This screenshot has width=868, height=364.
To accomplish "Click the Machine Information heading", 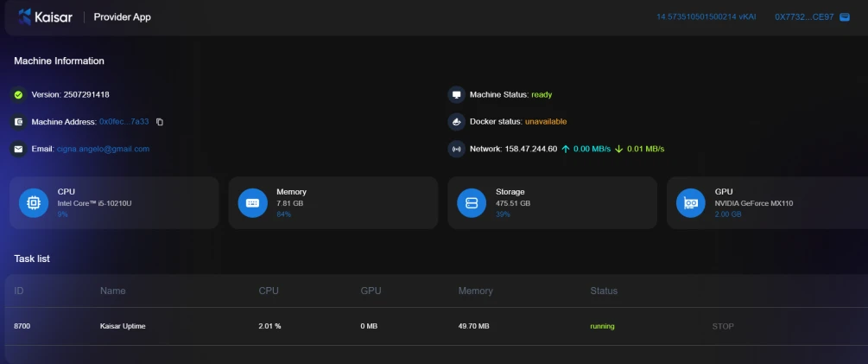I will coord(60,61).
